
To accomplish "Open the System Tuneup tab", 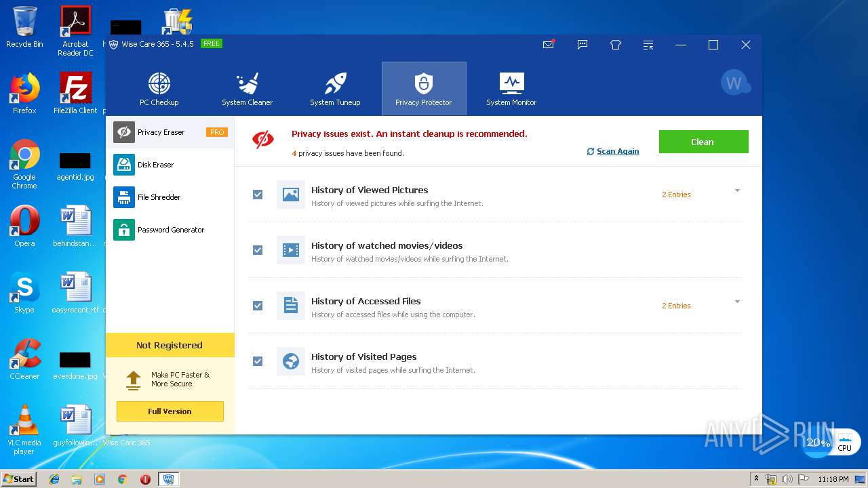I will [x=336, y=89].
